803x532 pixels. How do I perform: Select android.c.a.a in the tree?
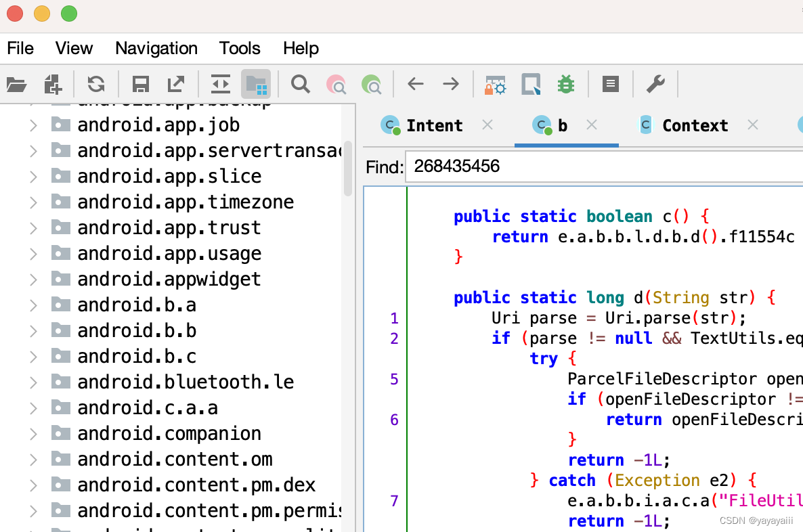click(x=148, y=408)
